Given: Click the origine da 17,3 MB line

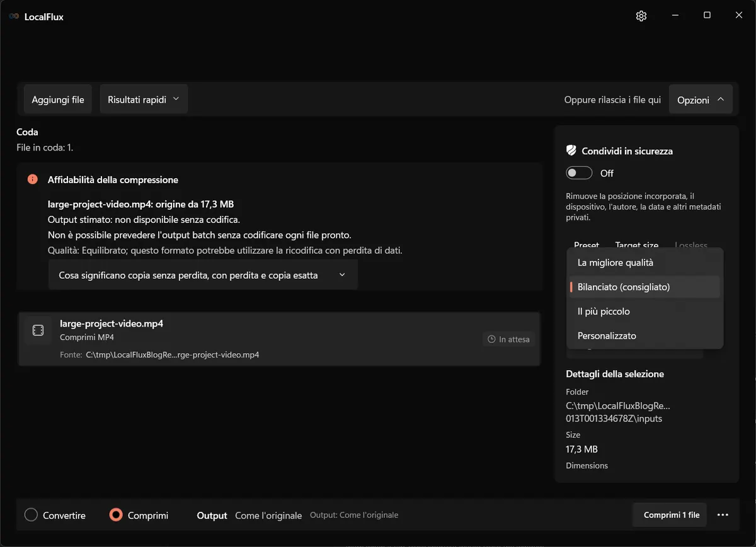Looking at the screenshot, I should [x=141, y=204].
